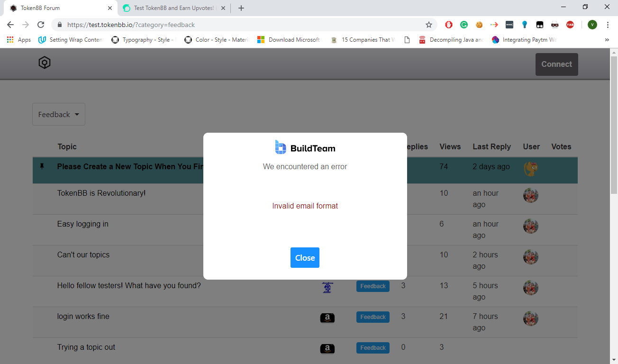Open the pinned Please Create a New Topic thread

click(x=130, y=167)
